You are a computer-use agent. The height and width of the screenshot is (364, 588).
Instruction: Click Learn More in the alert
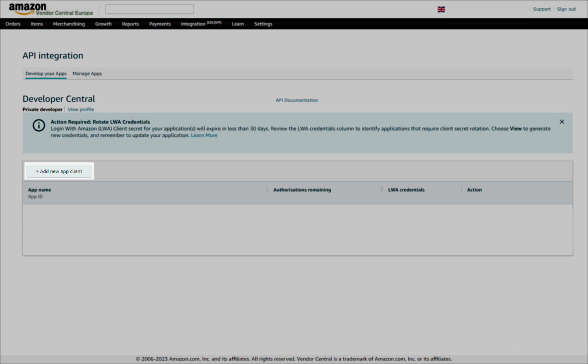pos(204,136)
